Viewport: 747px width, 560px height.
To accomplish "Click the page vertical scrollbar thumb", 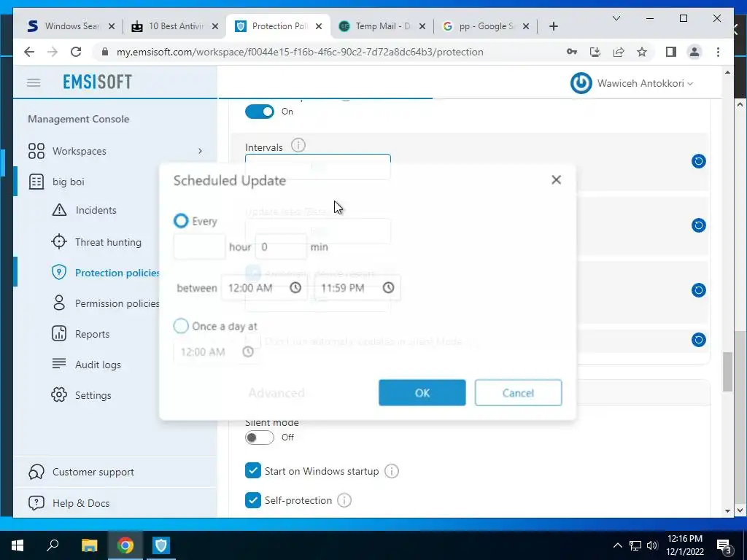I will [x=727, y=371].
